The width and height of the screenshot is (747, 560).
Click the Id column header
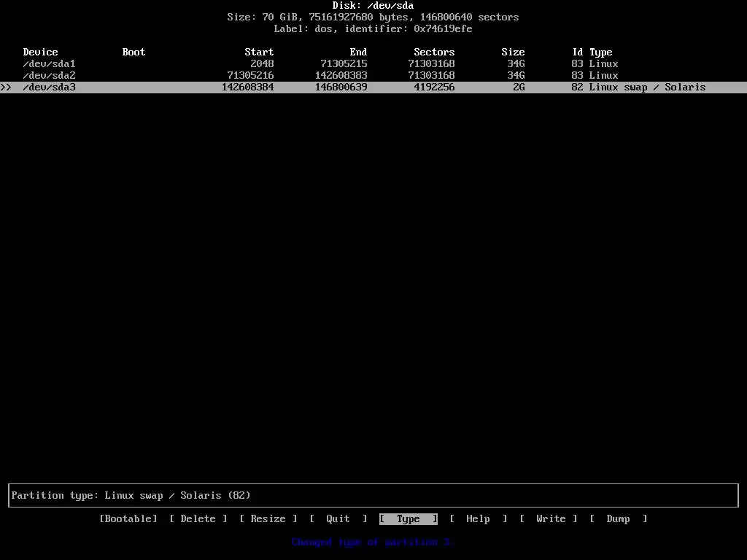(578, 52)
